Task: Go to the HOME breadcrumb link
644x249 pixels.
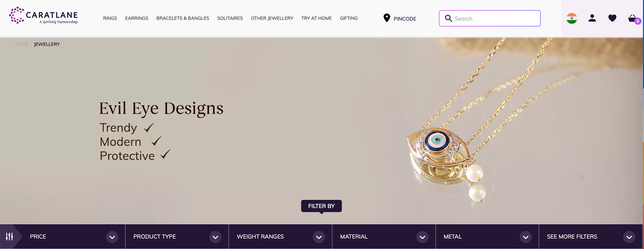Action: tap(22, 44)
